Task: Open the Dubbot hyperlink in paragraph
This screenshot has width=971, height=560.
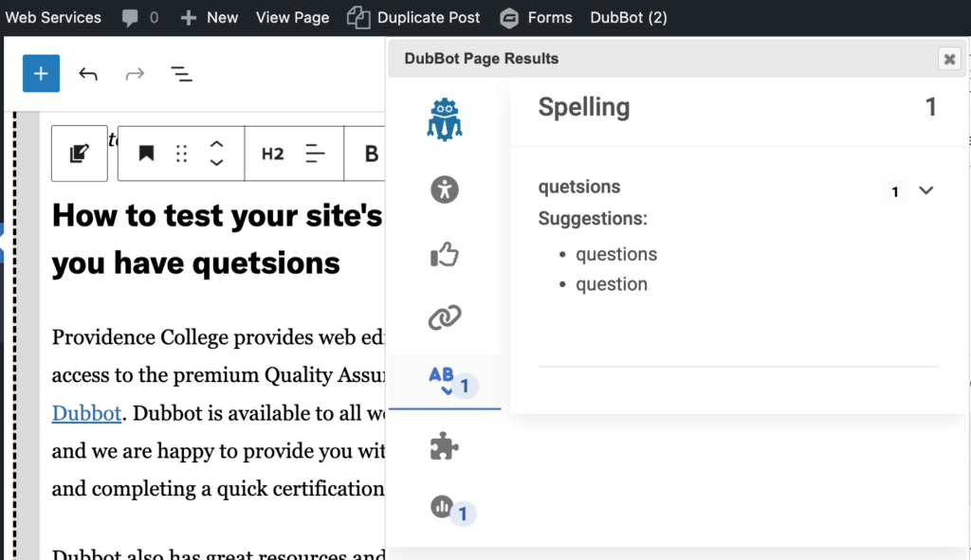Action: [86, 413]
